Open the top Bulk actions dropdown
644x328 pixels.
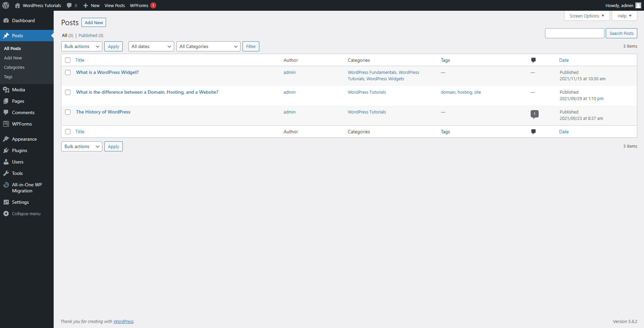click(x=82, y=46)
